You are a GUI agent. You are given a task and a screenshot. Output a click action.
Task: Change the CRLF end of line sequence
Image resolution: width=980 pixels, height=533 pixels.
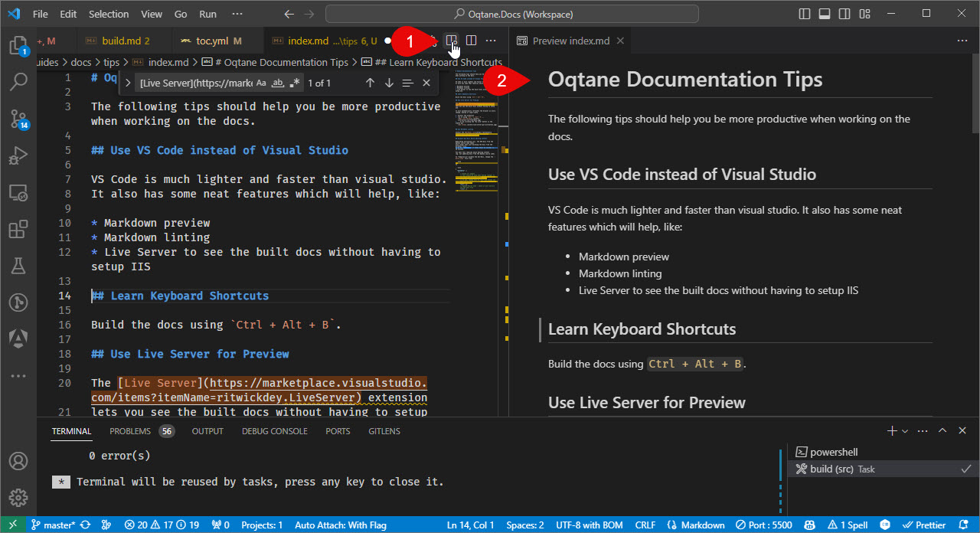click(645, 525)
